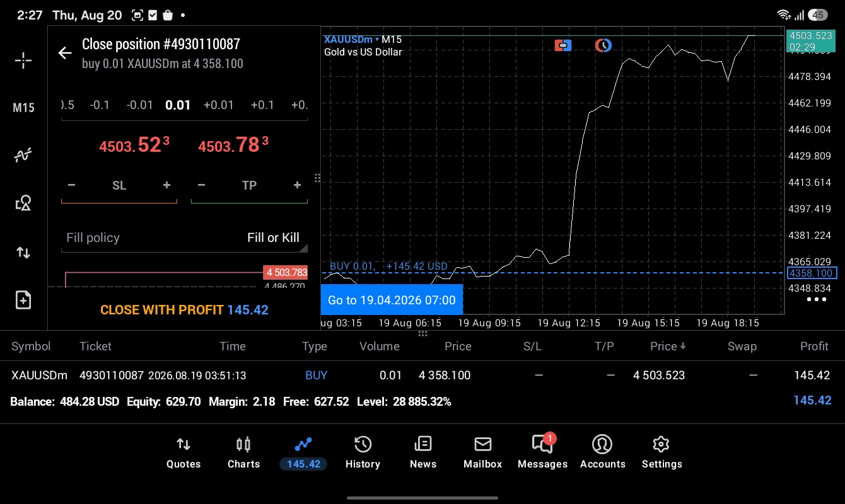Set the TP take profit field
Screen dimensions: 845x504
click(249, 185)
